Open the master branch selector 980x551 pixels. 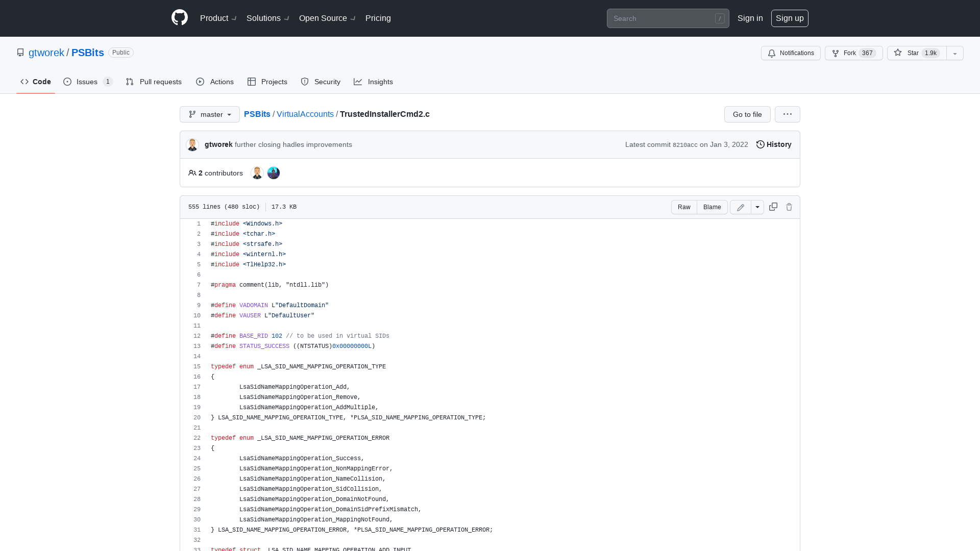pyautogui.click(x=210, y=114)
